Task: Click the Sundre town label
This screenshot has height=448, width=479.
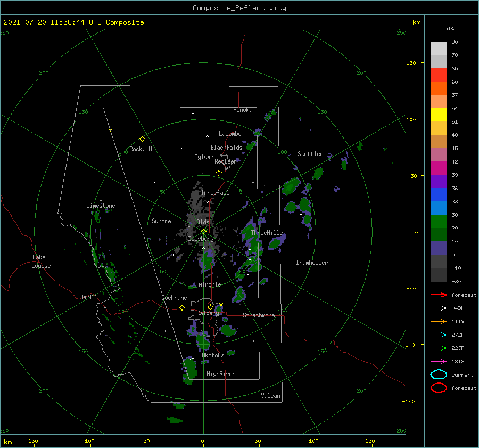Action: tap(161, 221)
